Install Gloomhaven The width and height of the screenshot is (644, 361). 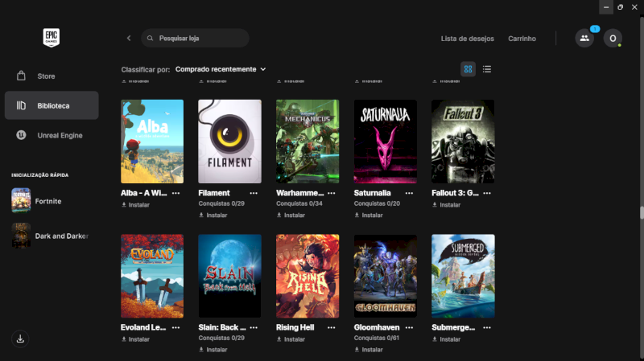pos(369,350)
